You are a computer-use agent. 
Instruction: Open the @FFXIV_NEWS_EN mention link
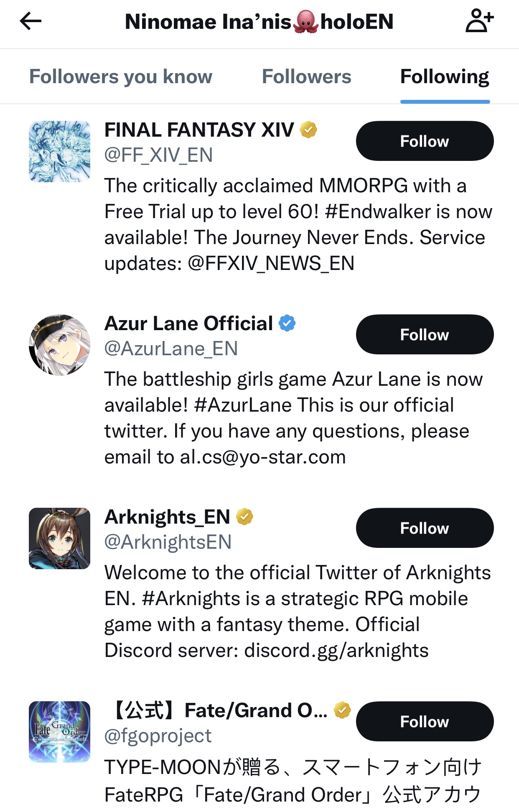click(x=271, y=263)
